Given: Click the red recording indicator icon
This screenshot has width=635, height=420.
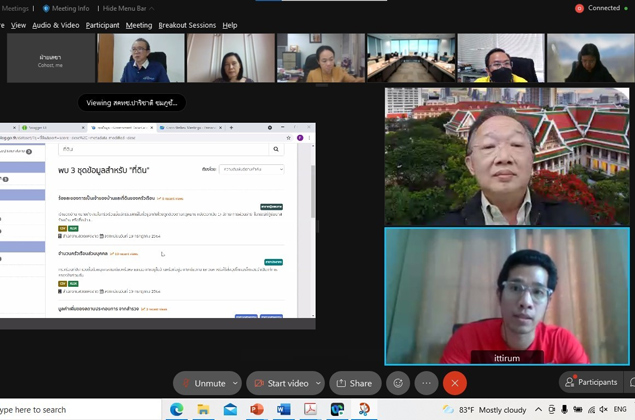Looking at the screenshot, I should click(x=580, y=8).
